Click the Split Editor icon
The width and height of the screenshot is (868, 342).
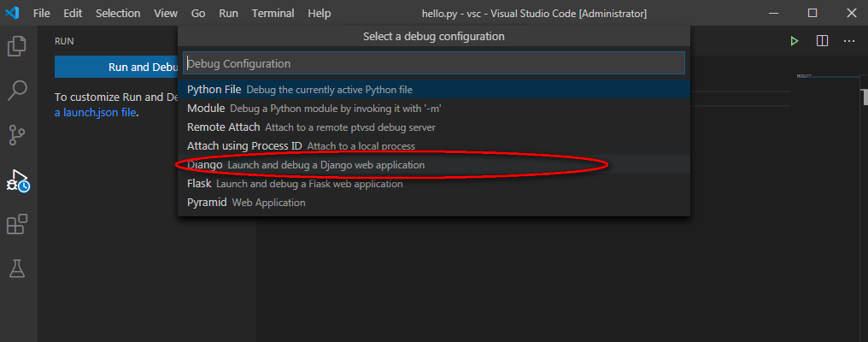[x=822, y=41]
